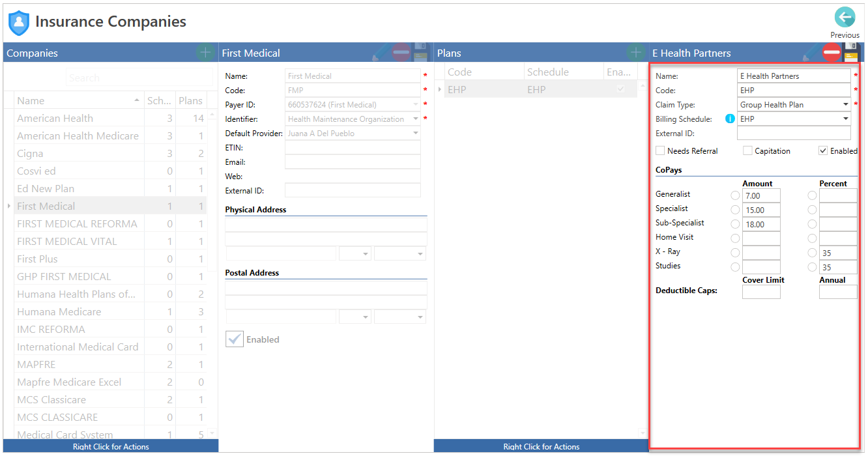The height and width of the screenshot is (456, 868).
Task: Sort plans by the Code column header
Action: pyautogui.click(x=484, y=72)
